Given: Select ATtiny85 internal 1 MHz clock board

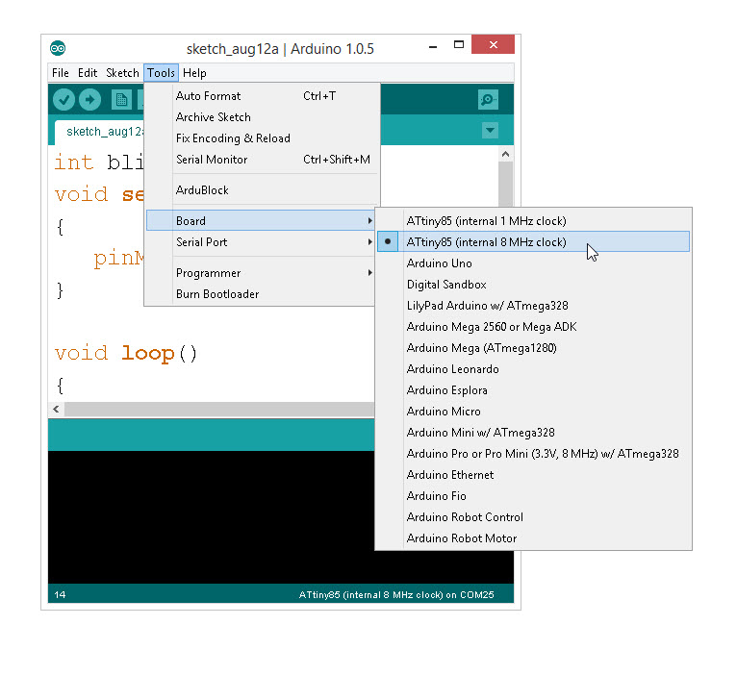Looking at the screenshot, I should [x=533, y=221].
